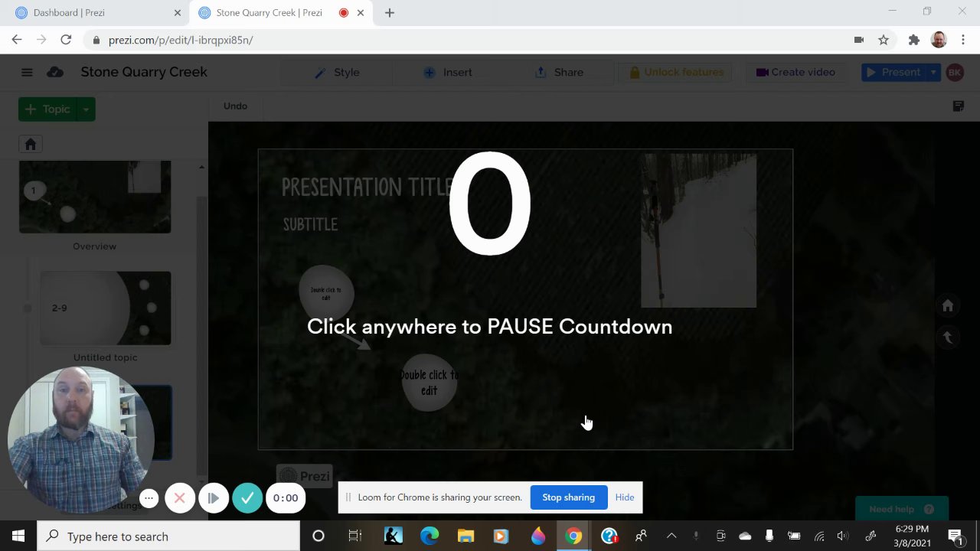
Task: Show hidden system tray icons
Action: [x=671, y=536]
